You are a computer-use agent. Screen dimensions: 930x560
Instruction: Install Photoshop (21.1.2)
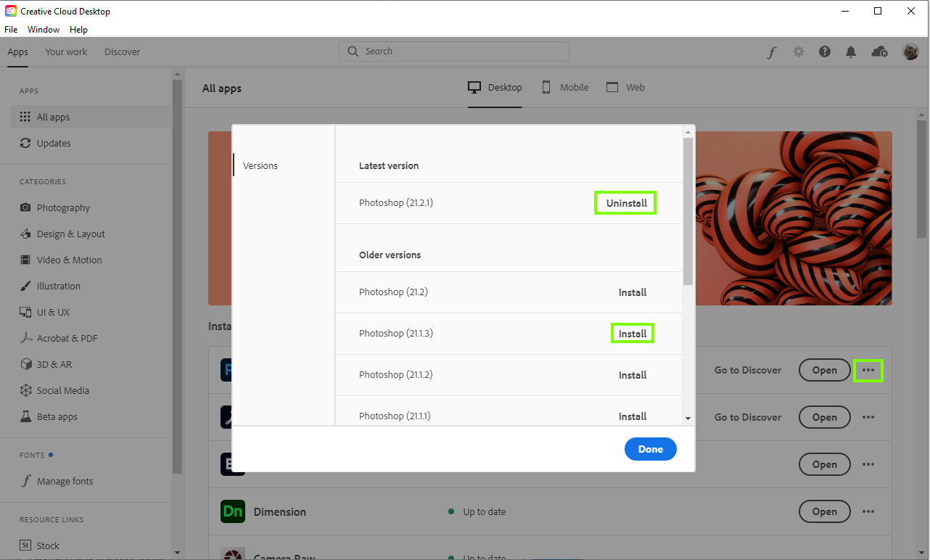point(633,375)
